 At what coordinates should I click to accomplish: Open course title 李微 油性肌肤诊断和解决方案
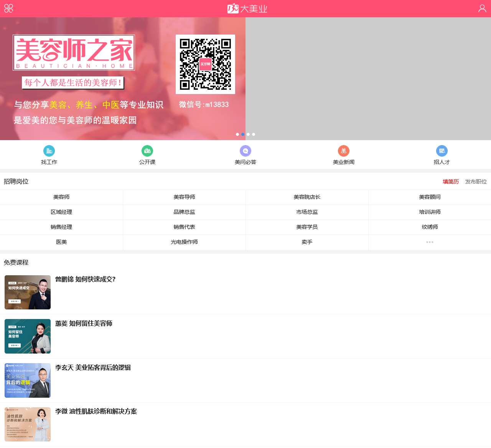[96, 411]
